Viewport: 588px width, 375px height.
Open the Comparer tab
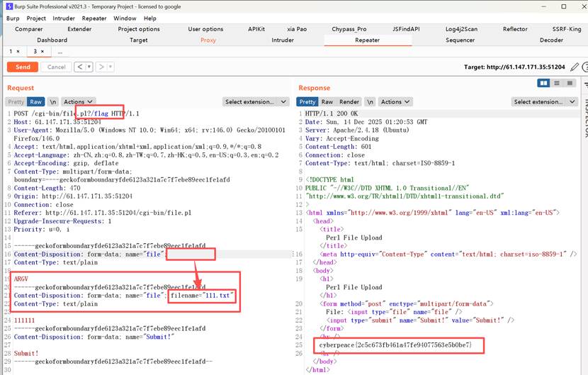pos(28,29)
